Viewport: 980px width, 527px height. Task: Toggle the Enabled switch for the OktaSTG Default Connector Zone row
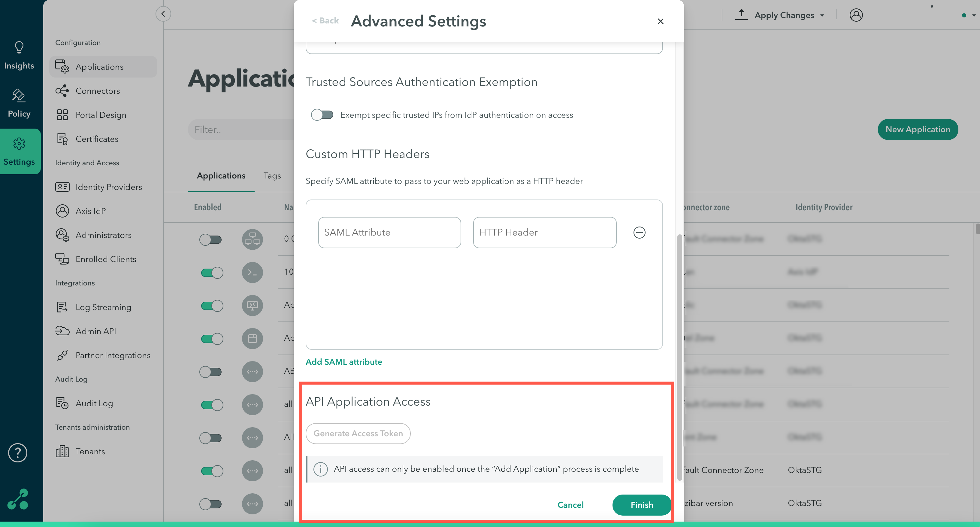(x=212, y=471)
